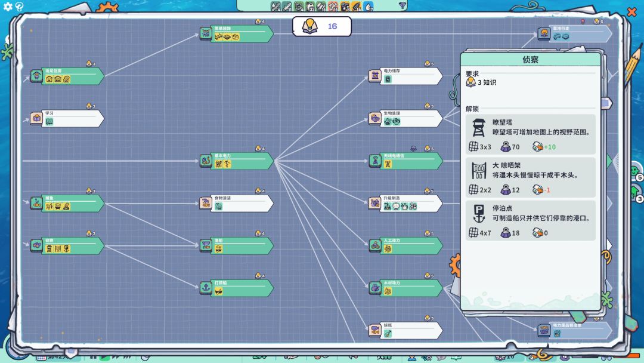Select the 打捞船 anchor icon
This screenshot has height=363, width=644.
[x=206, y=288]
